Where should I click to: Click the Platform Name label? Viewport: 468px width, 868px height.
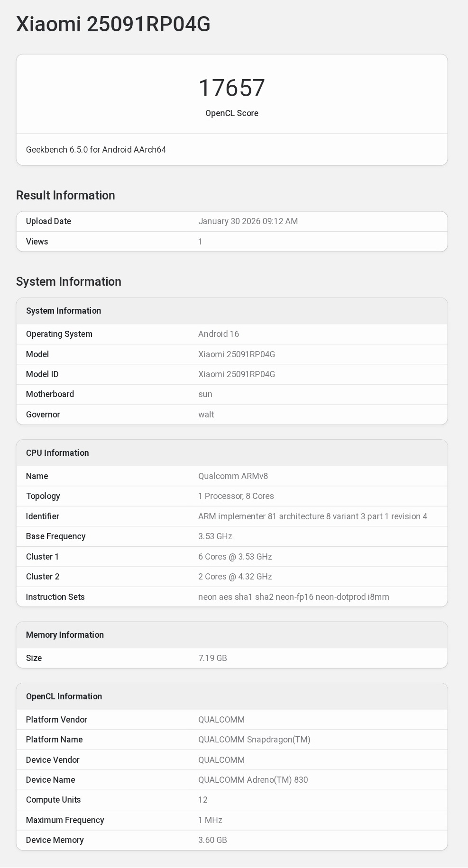pyautogui.click(x=55, y=740)
